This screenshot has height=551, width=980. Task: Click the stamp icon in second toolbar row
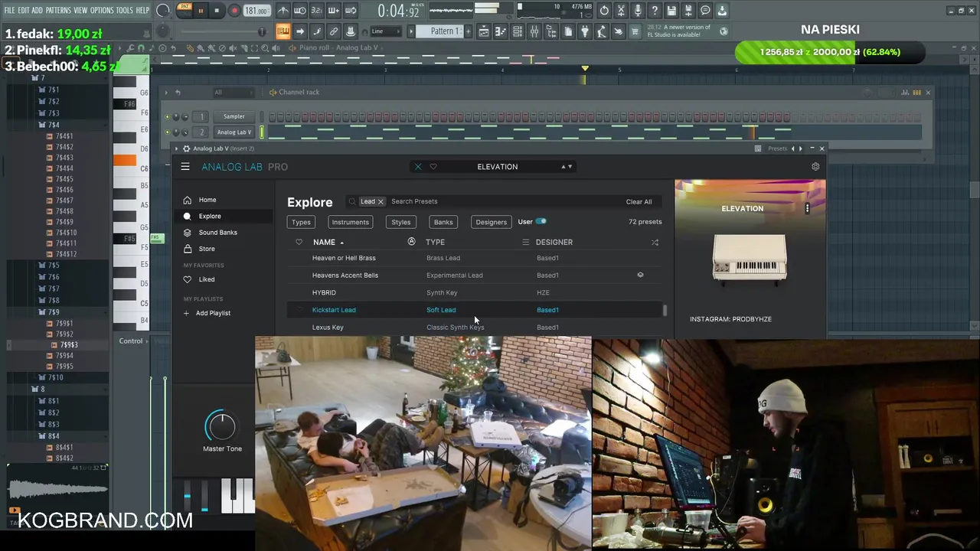351,31
